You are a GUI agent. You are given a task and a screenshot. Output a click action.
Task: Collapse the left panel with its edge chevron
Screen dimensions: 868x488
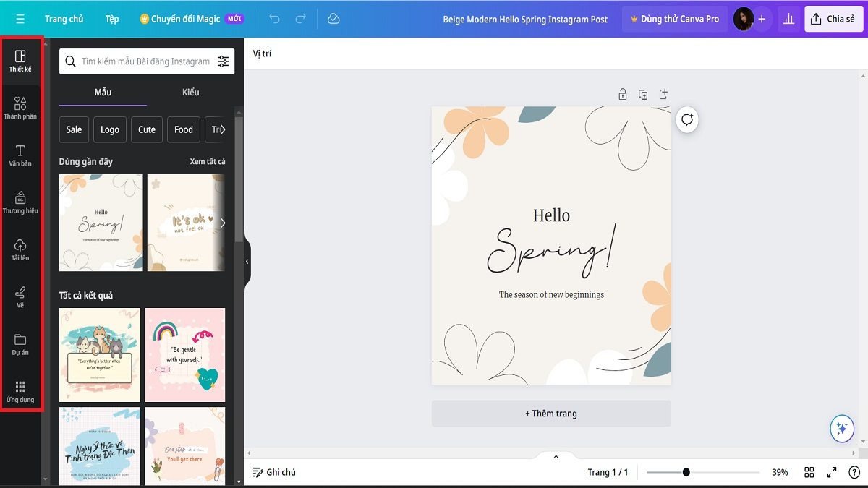247,260
